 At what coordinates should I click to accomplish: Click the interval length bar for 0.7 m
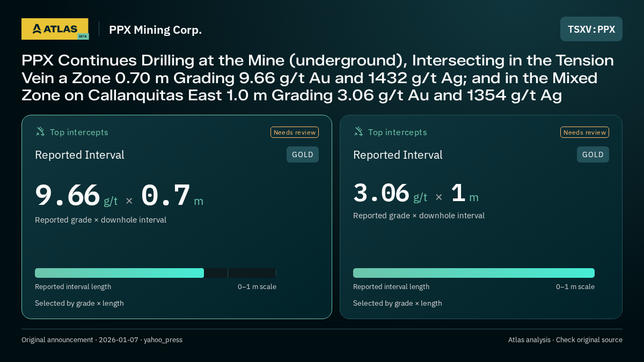(x=156, y=273)
